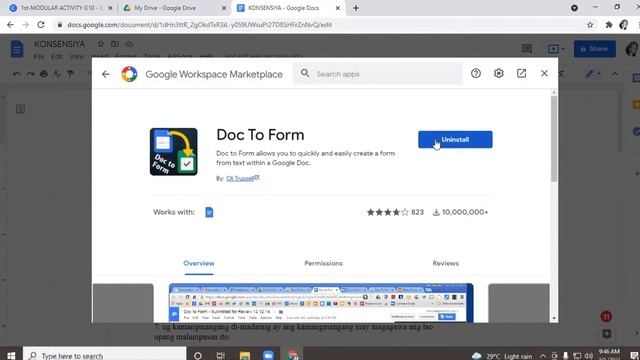
Task: Click the Docs print icon
Action: pyautogui.click(x=44, y=74)
